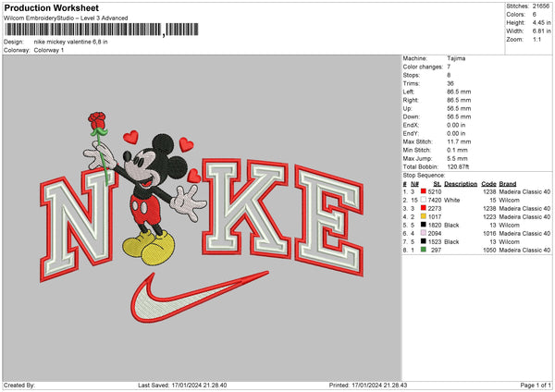The height and width of the screenshot is (392, 555).
Task: Click the EndY value 0.00 in
Action: click(456, 133)
